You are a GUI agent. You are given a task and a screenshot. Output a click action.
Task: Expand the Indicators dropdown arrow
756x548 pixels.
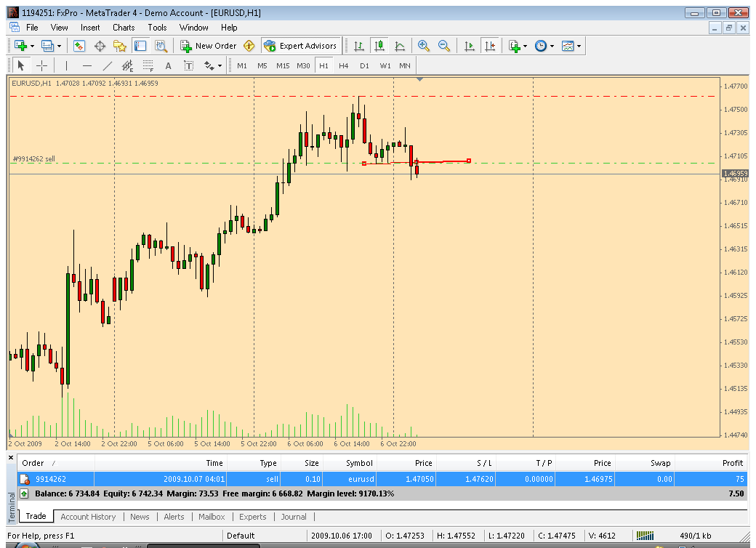[x=525, y=47]
